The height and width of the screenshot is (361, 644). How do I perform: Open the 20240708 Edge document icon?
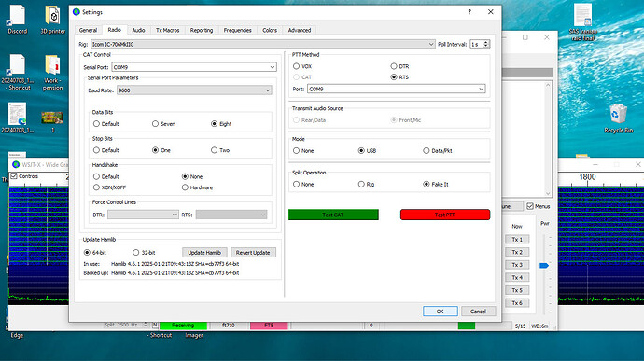17,118
